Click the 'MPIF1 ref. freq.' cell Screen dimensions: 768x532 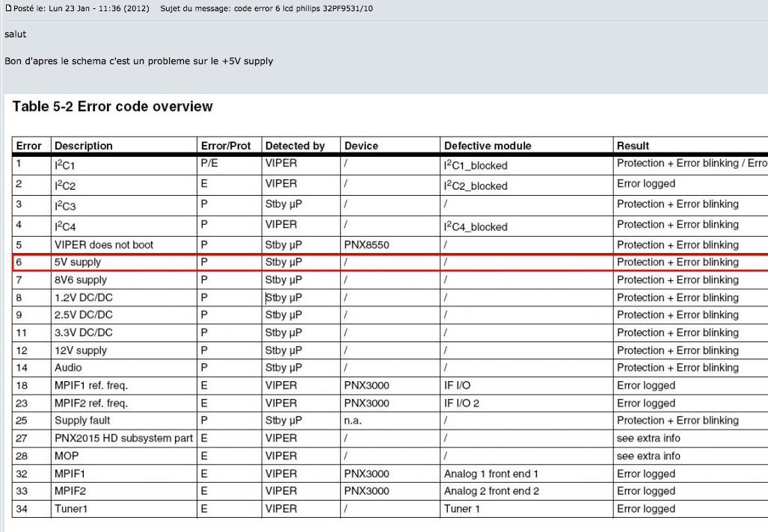click(x=91, y=386)
